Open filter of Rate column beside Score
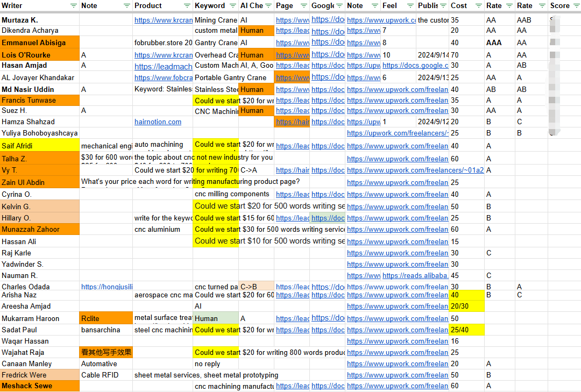Viewport: 581px width, 392px height. [x=542, y=5]
